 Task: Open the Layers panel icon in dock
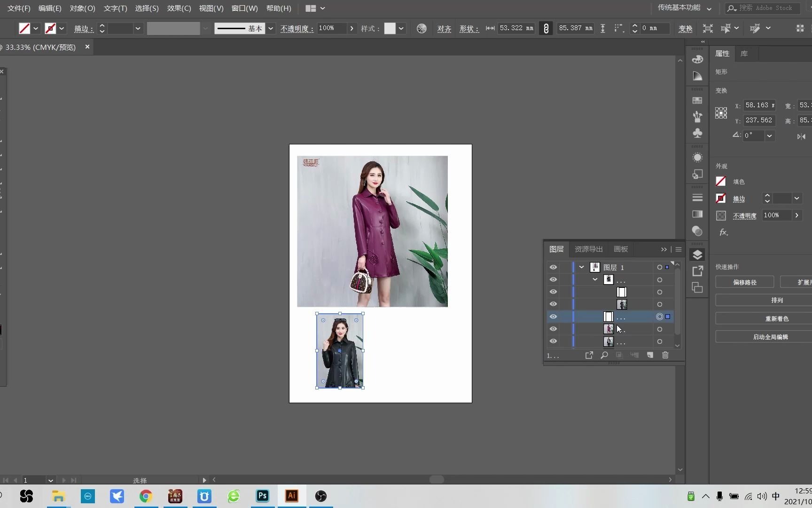(x=697, y=254)
